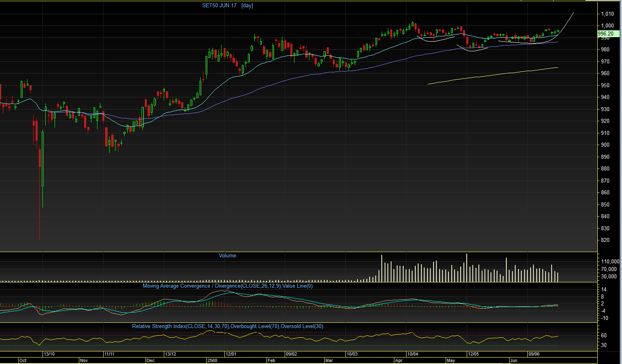The image size is (622, 364).
Task: Click the 09/06 date label
Action: 534,354
